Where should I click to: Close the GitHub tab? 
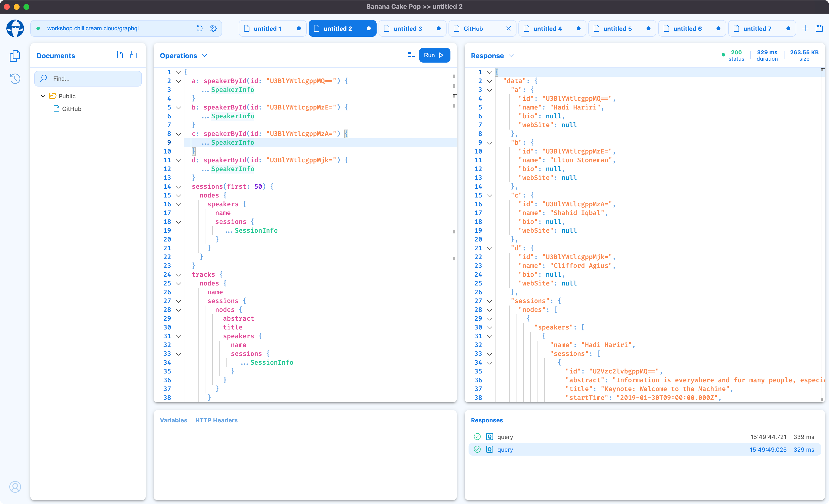[508, 29]
